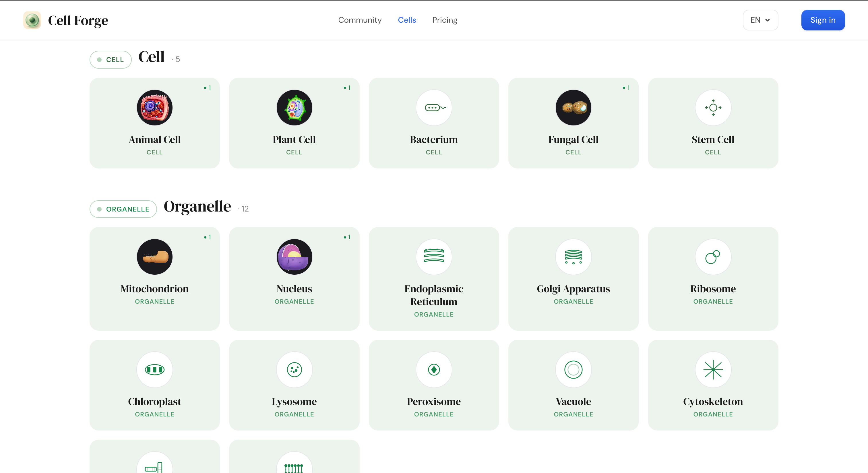Image resolution: width=868 pixels, height=473 pixels.
Task: Click the count badge on Nucleus card
Action: [x=347, y=237]
